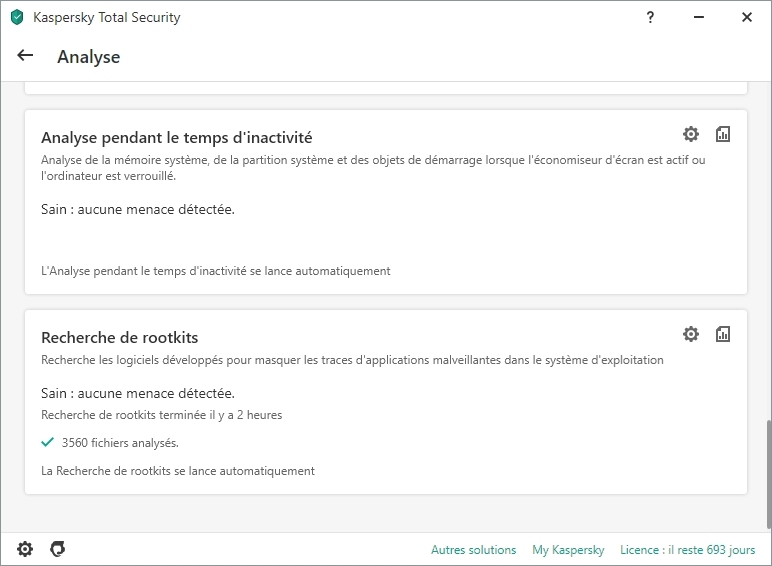Click the Recherche de rootkits heading

[x=119, y=338]
